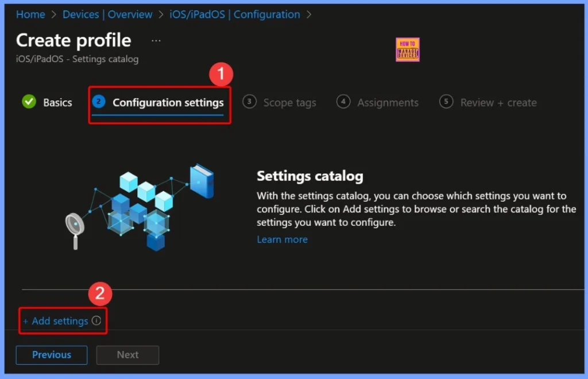Select the Configuration settings tab
Viewport: 588px width, 379px height.
[x=168, y=103]
